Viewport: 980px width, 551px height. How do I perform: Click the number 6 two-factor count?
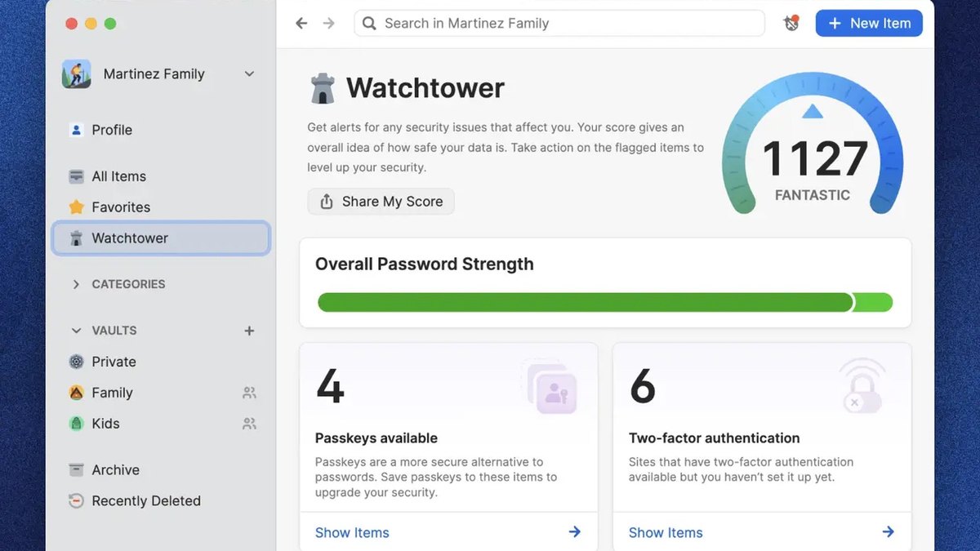coord(643,386)
